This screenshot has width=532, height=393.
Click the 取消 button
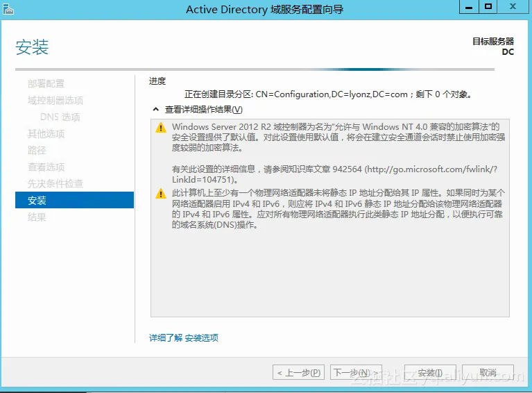(488, 373)
